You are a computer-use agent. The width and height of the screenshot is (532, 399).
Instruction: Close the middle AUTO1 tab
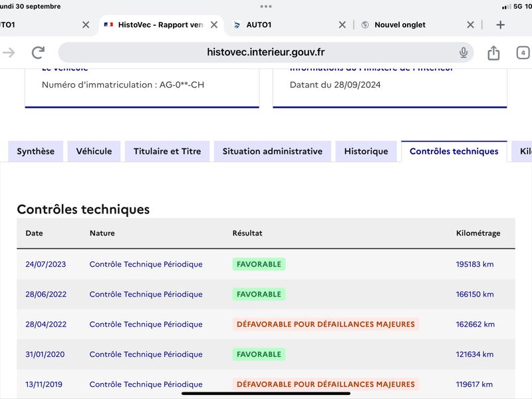342,25
